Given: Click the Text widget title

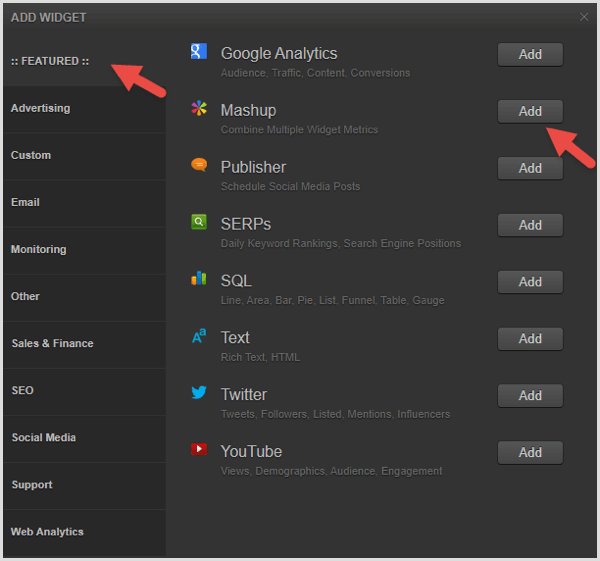Looking at the screenshot, I should click(x=235, y=338).
